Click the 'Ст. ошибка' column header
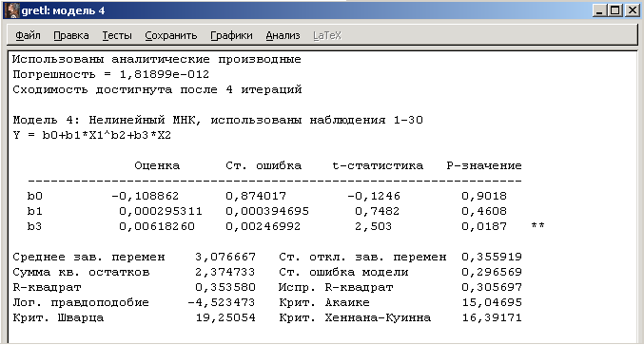644x345 pixels. [263, 165]
